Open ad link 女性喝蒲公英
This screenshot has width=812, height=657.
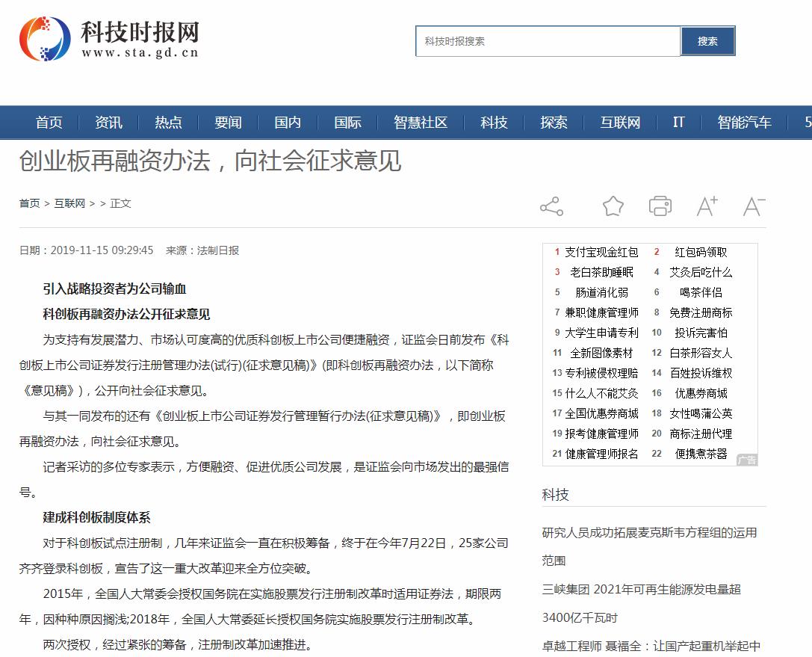pyautogui.click(x=701, y=414)
